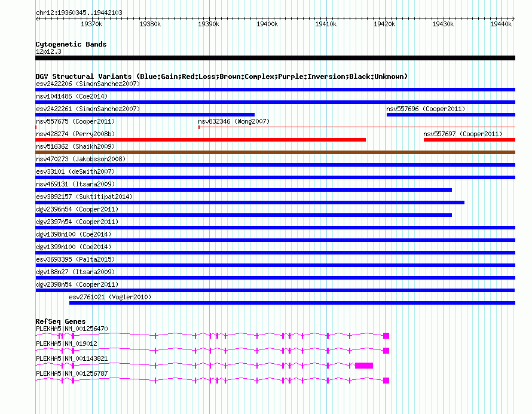Select the blue bar of esv3892157

[x=250, y=203]
